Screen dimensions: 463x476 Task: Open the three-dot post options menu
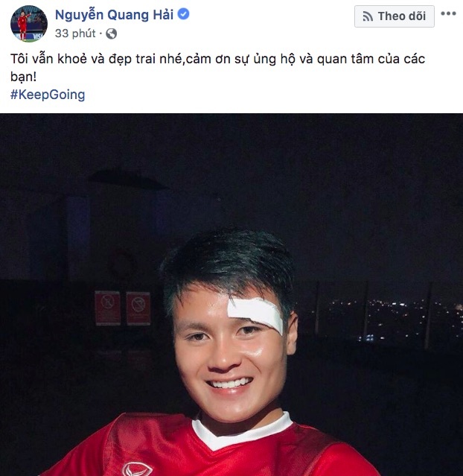pyautogui.click(x=448, y=13)
